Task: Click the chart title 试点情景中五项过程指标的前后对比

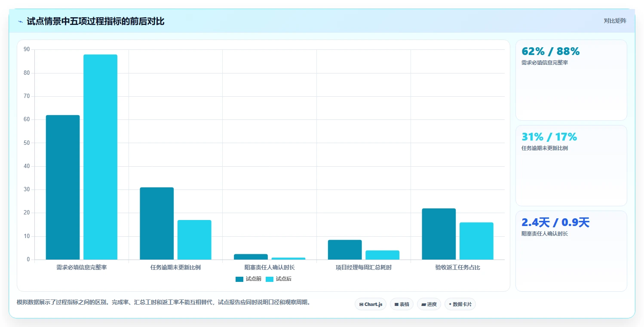Action: point(95,21)
